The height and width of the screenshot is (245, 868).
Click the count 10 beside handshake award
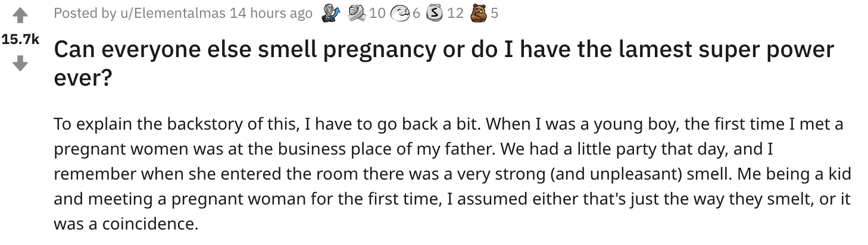tap(377, 13)
